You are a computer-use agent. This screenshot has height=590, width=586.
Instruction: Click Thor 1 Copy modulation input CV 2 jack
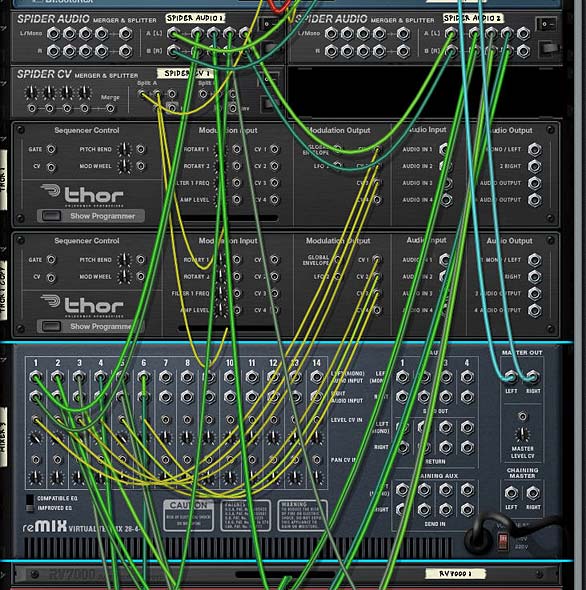tap(274, 277)
